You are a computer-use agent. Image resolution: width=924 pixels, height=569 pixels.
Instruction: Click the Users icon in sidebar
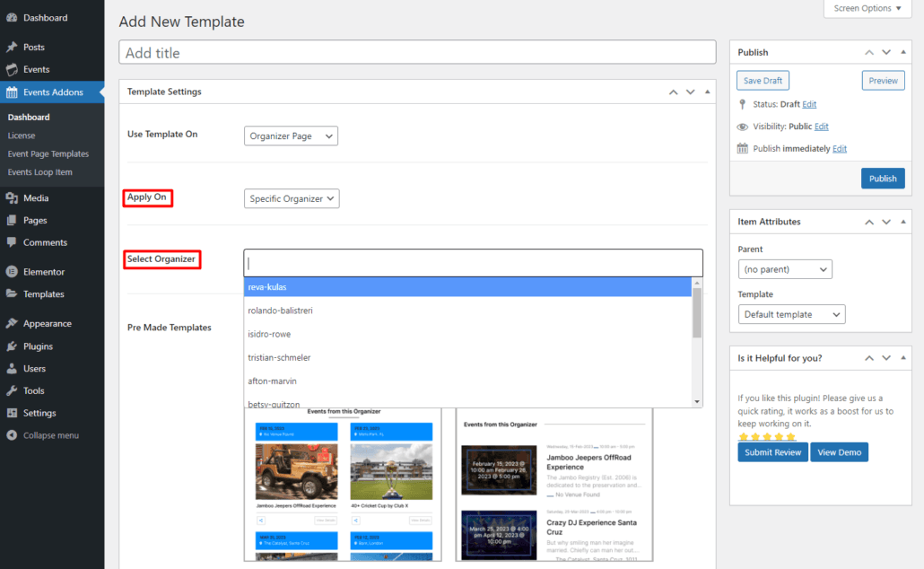pyautogui.click(x=12, y=369)
